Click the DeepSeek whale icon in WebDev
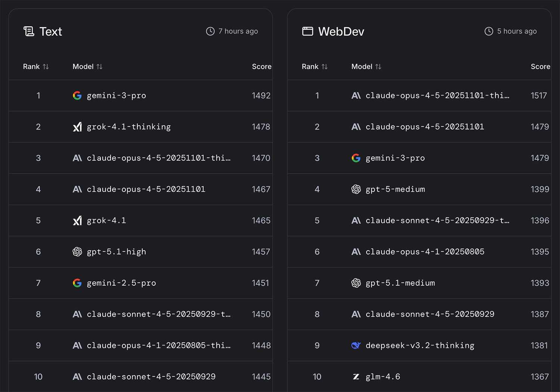The width and height of the screenshot is (560, 392). pos(356,346)
